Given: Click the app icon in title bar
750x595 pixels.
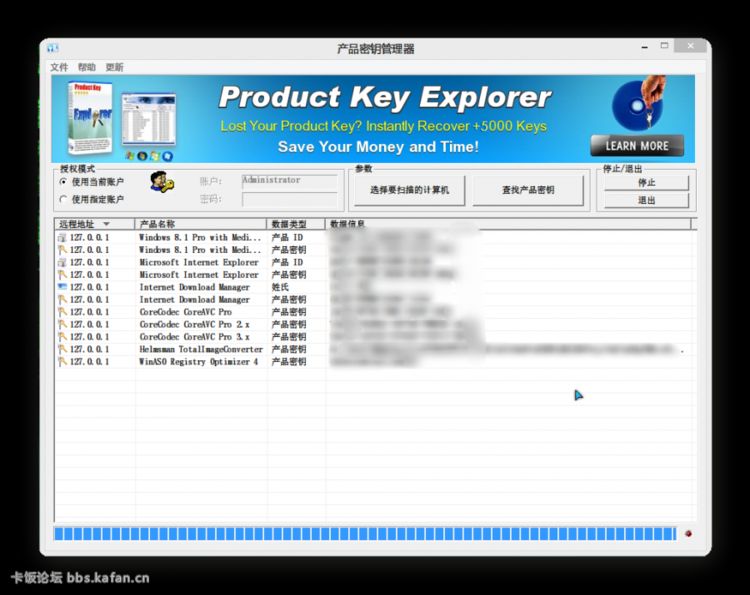Looking at the screenshot, I should click(x=53, y=48).
